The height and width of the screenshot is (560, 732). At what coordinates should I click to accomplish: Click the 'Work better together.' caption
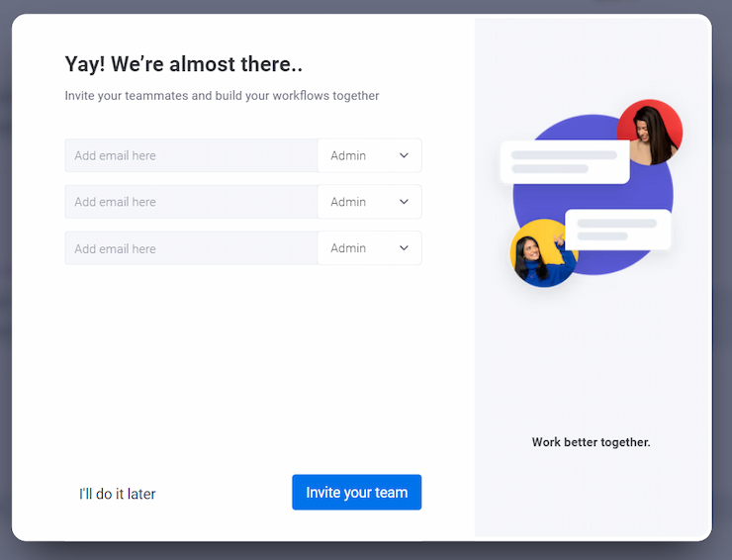pyautogui.click(x=591, y=442)
